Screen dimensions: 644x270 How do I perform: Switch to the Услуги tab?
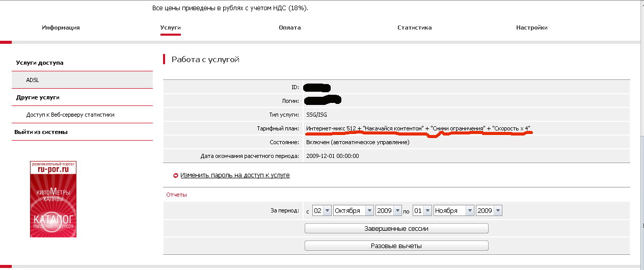tap(170, 28)
